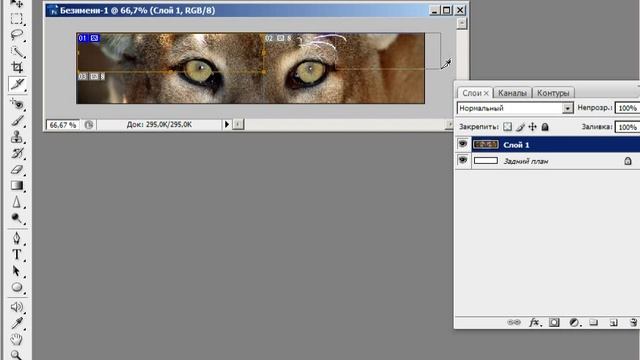Switch to the Контуры tab
Viewport: 640px width, 360px height.
(x=553, y=93)
